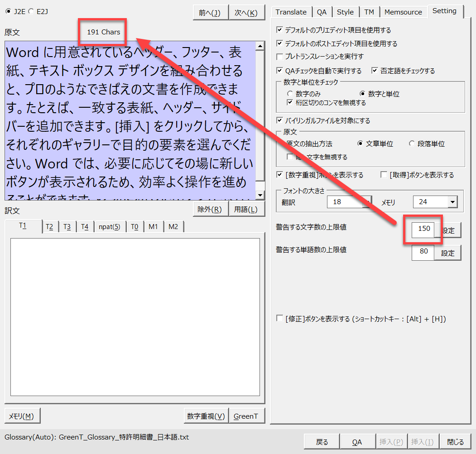Open the Memsource tab
476x454 pixels.
tap(403, 12)
